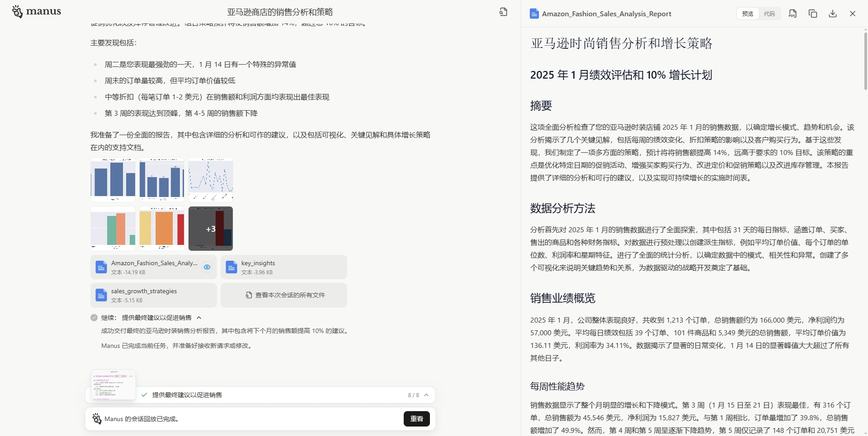
Task: Click the report heading 亚马逊时尚销售分析和增长策略
Action: 622,43
